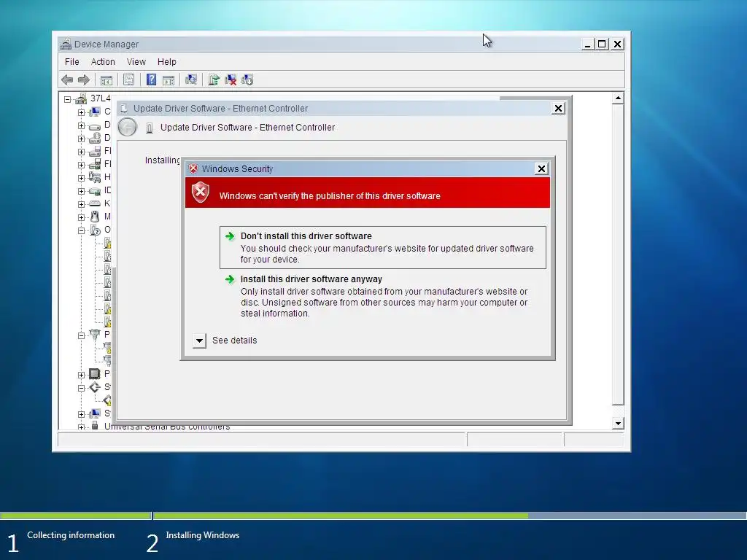Open the File menu
Image resolution: width=747 pixels, height=560 pixels.
(x=72, y=62)
